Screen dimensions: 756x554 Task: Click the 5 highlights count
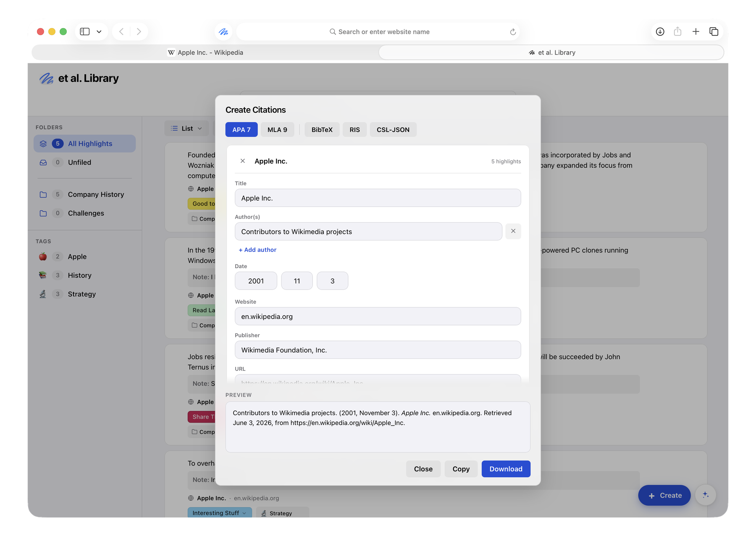point(506,161)
